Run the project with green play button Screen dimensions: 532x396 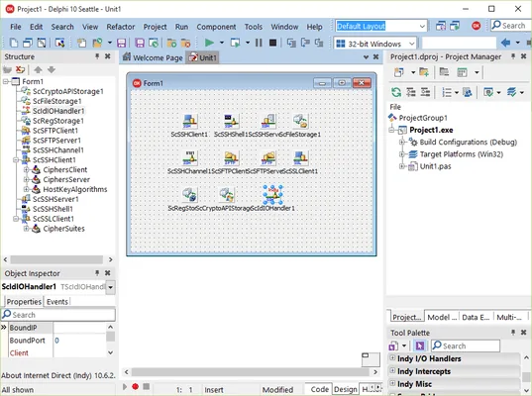[209, 43]
